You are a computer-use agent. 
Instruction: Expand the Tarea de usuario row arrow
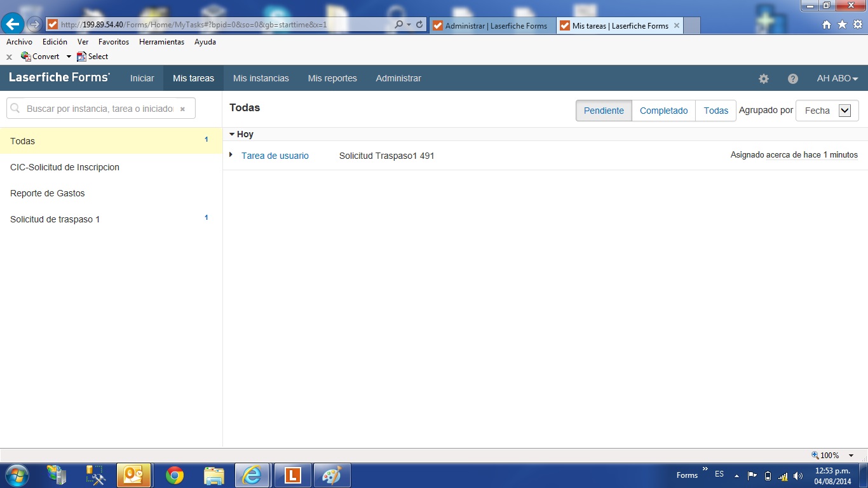coord(231,155)
